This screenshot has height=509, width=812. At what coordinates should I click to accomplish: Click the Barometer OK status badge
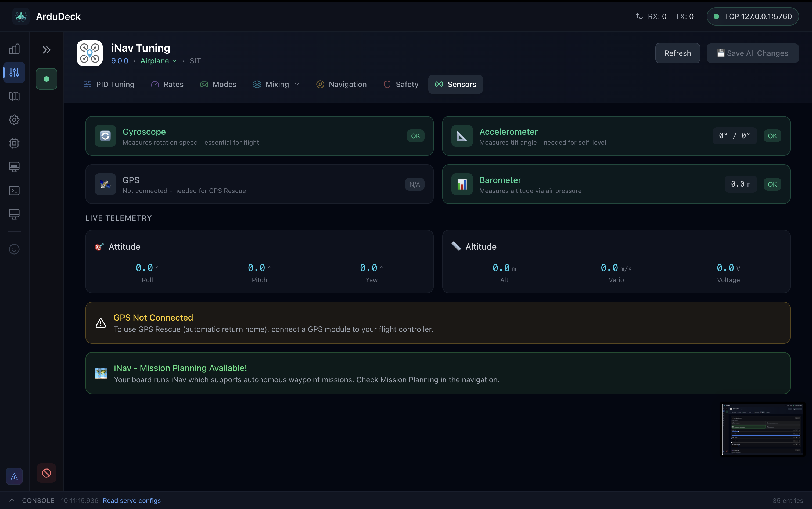tap(772, 184)
